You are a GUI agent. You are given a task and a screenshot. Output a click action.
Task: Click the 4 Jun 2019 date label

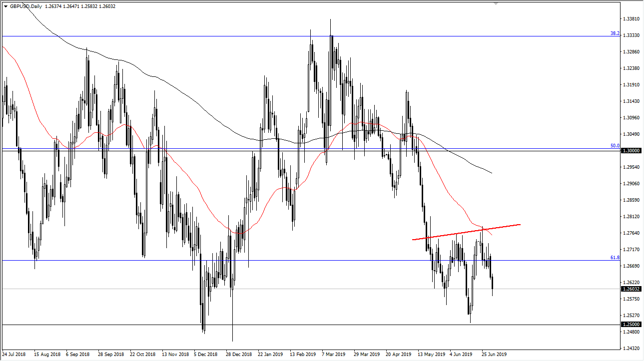[461, 354]
